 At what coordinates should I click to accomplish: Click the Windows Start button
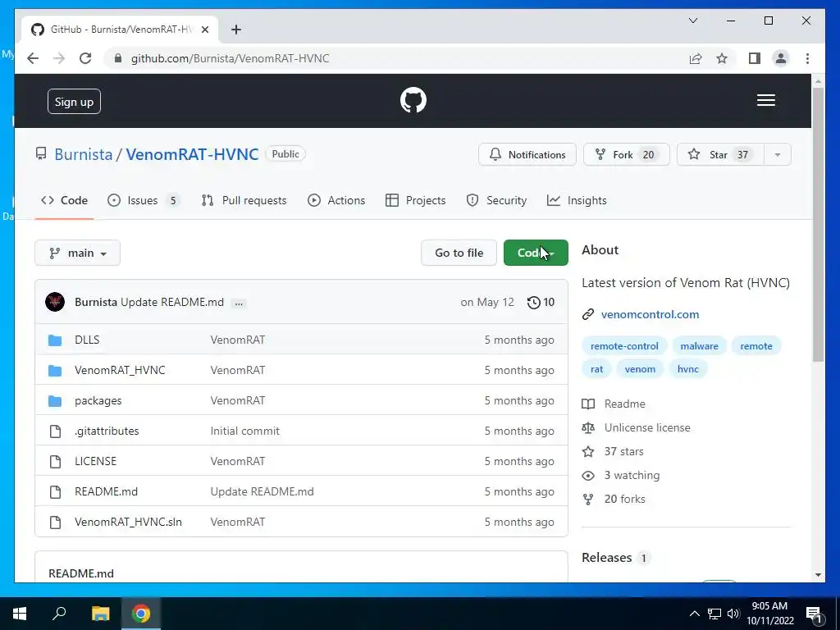pyautogui.click(x=20, y=614)
